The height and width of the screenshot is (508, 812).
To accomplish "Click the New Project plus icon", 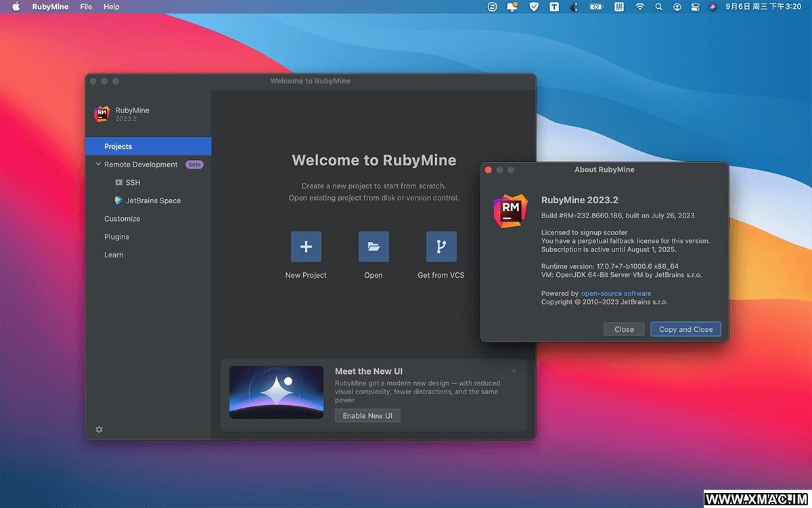I will click(306, 247).
